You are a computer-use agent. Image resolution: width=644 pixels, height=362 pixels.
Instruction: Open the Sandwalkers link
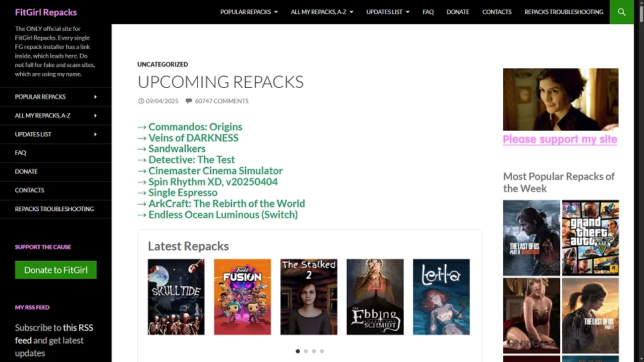177,149
